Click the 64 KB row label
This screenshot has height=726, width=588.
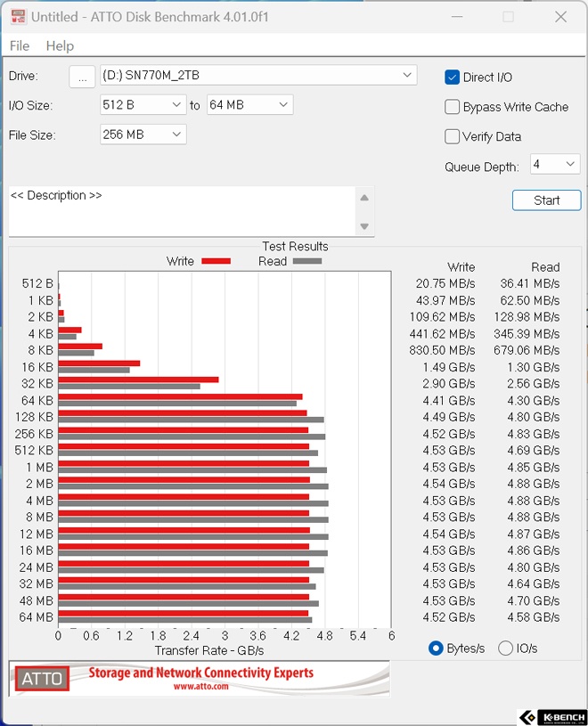(x=37, y=401)
